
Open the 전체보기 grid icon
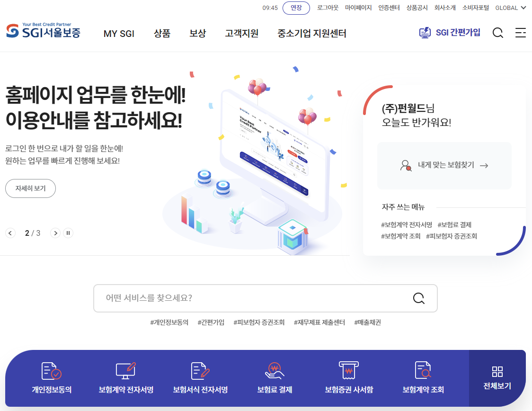497,371
